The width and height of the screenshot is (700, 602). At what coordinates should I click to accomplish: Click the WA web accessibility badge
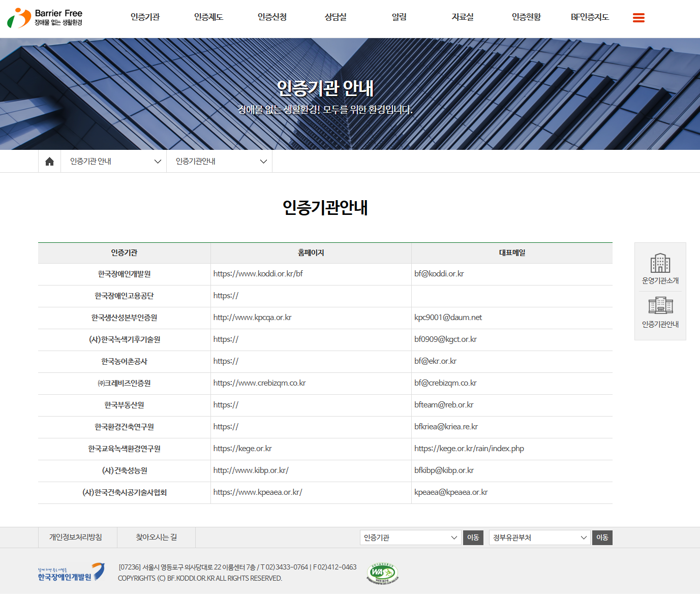(x=382, y=574)
